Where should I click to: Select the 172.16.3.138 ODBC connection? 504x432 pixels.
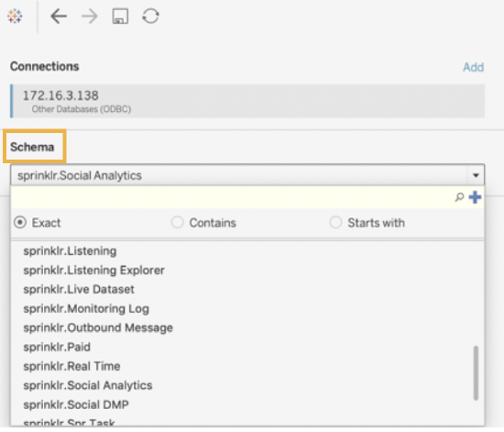[x=247, y=101]
